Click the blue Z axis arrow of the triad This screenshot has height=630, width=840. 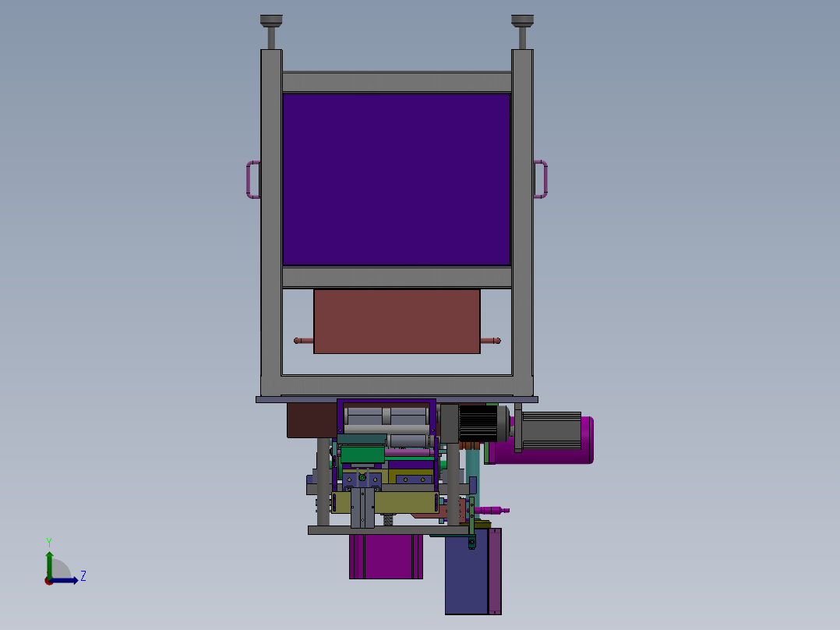(64, 580)
